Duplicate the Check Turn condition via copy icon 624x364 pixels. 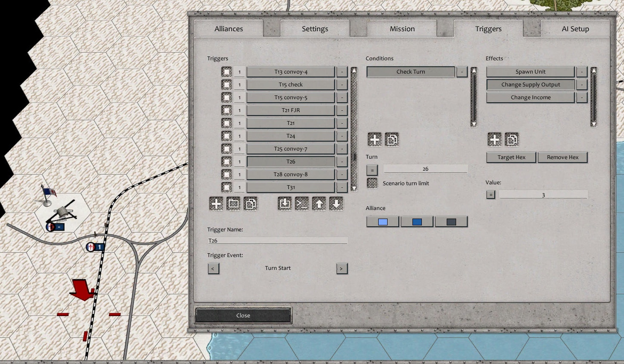click(x=392, y=139)
